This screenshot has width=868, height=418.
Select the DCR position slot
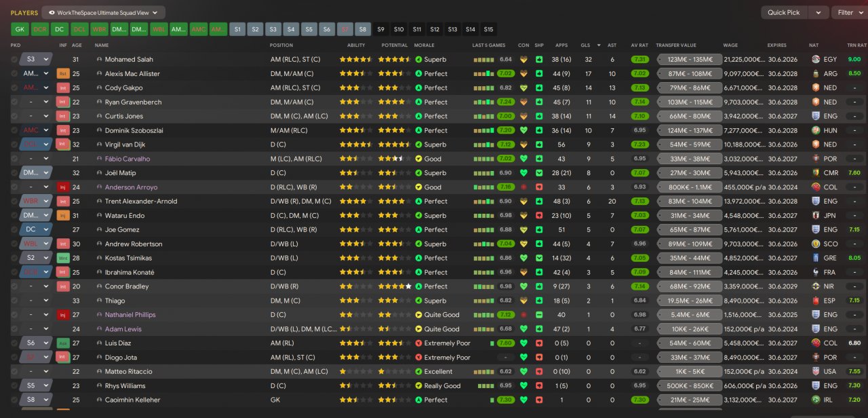tap(39, 29)
